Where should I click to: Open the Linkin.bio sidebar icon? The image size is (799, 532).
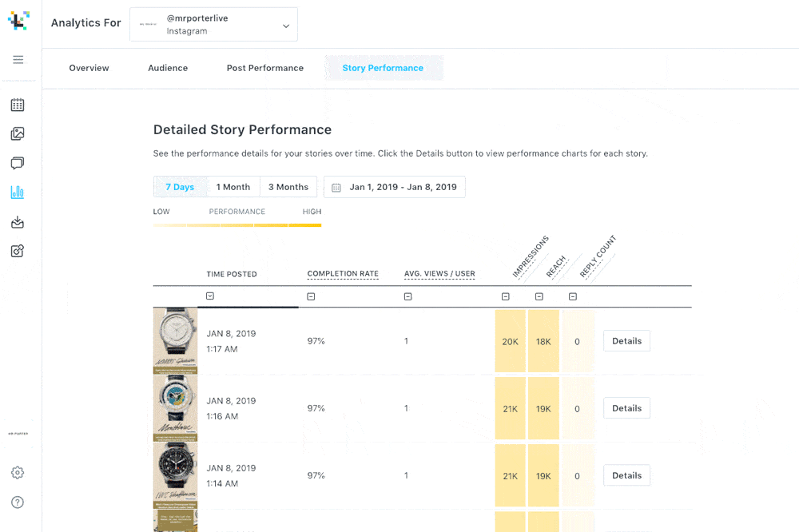coord(18,251)
